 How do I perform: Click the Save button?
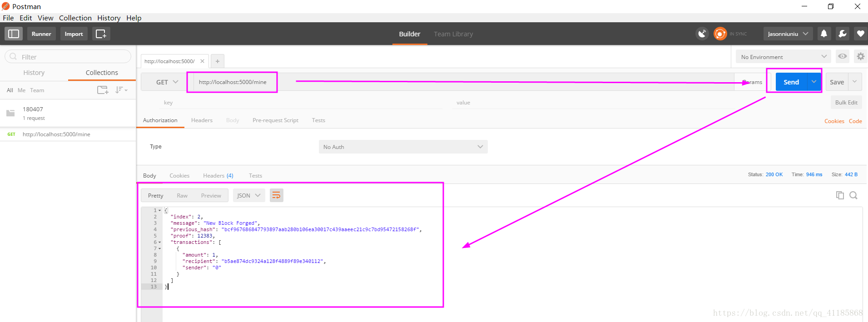pos(837,82)
